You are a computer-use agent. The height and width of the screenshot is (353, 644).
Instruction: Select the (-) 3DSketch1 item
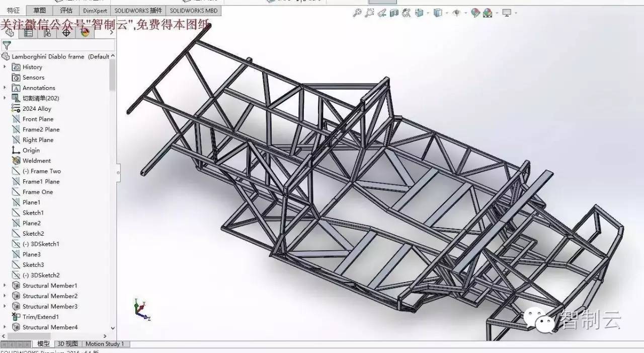36,244
